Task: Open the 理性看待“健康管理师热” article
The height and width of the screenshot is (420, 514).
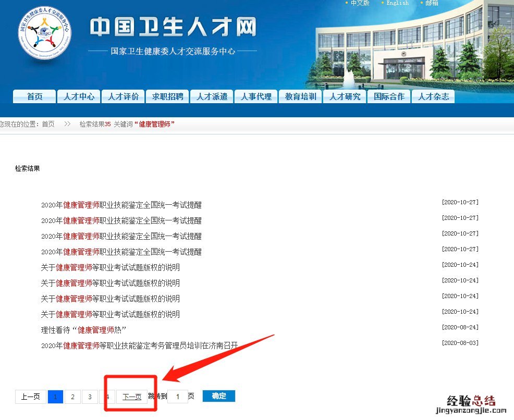Action: click(x=83, y=330)
